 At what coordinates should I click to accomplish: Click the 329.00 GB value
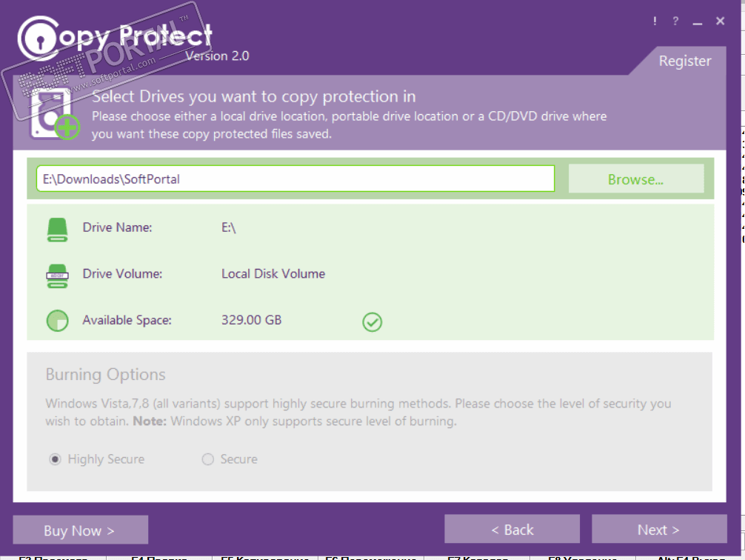251,320
